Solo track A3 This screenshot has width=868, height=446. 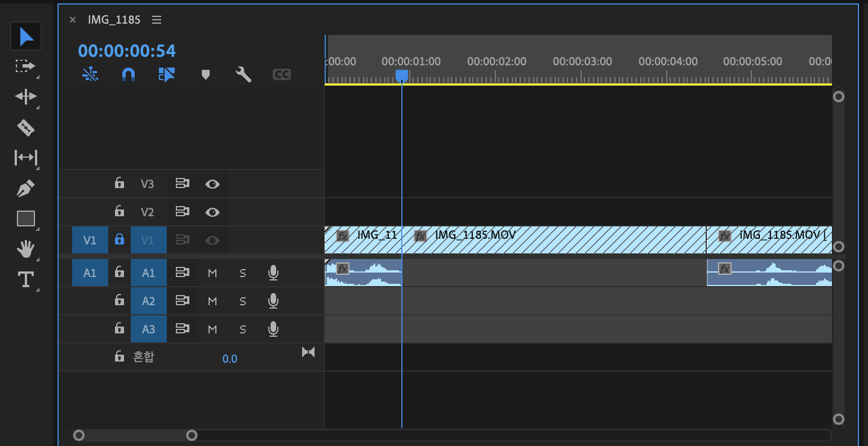click(243, 329)
